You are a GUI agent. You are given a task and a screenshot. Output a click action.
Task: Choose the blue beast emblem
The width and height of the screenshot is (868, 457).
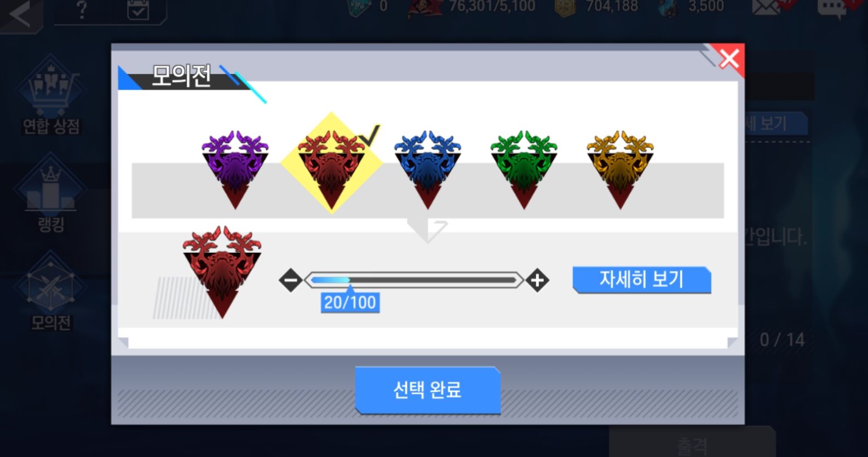(428, 170)
